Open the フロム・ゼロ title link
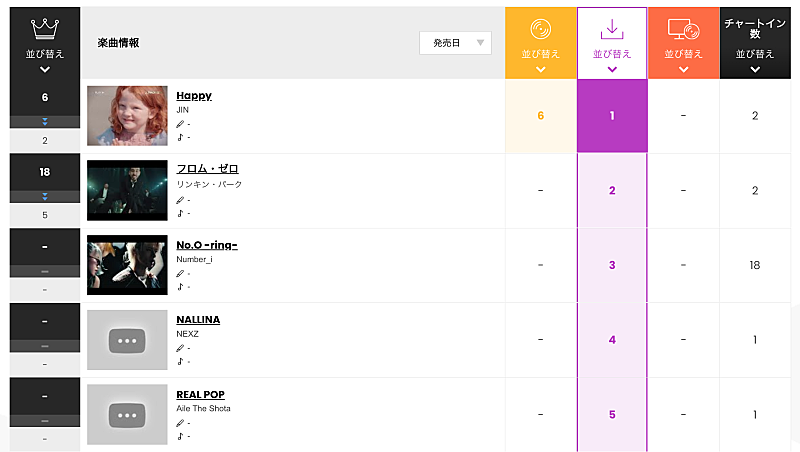 coord(207,169)
